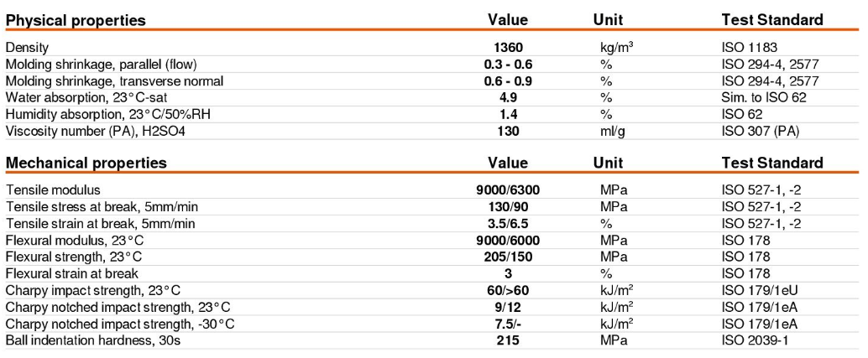The height and width of the screenshot is (358, 868).
Task: Click the ml/g unit cell
Action: (607, 132)
